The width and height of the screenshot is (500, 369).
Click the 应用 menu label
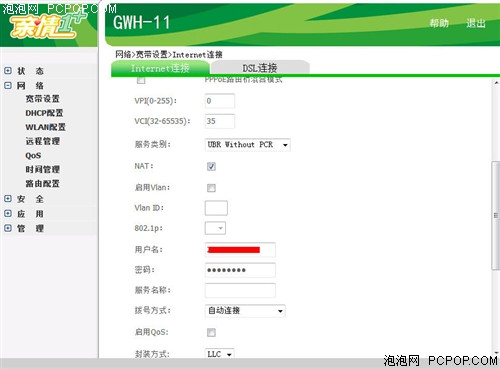[x=30, y=214]
